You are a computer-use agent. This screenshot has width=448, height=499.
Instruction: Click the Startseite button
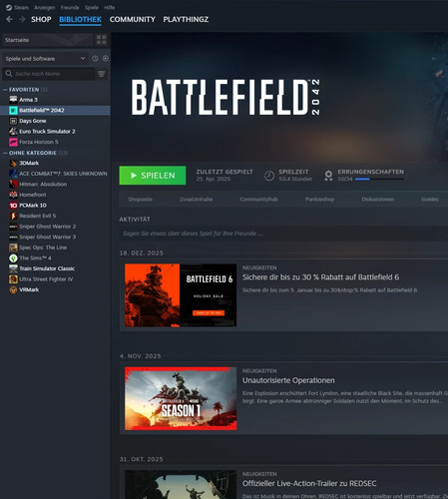click(x=48, y=40)
